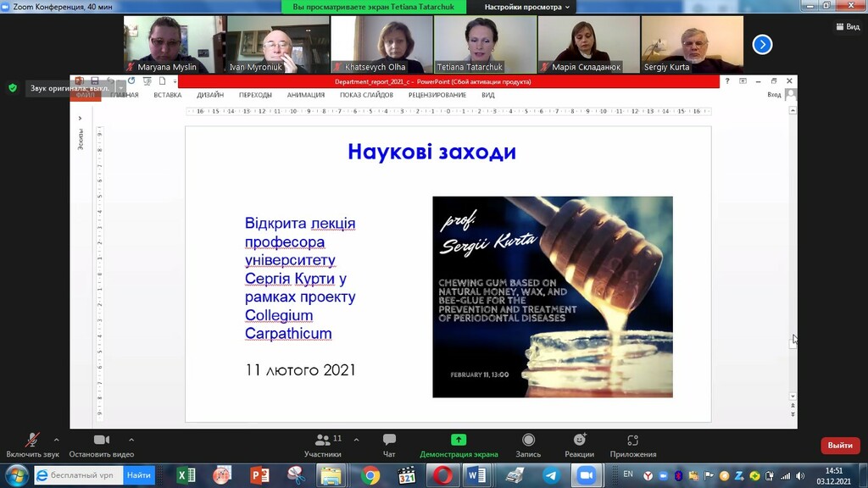This screenshot has width=868, height=488.
Task: Open the Чат chat panel
Action: click(389, 446)
